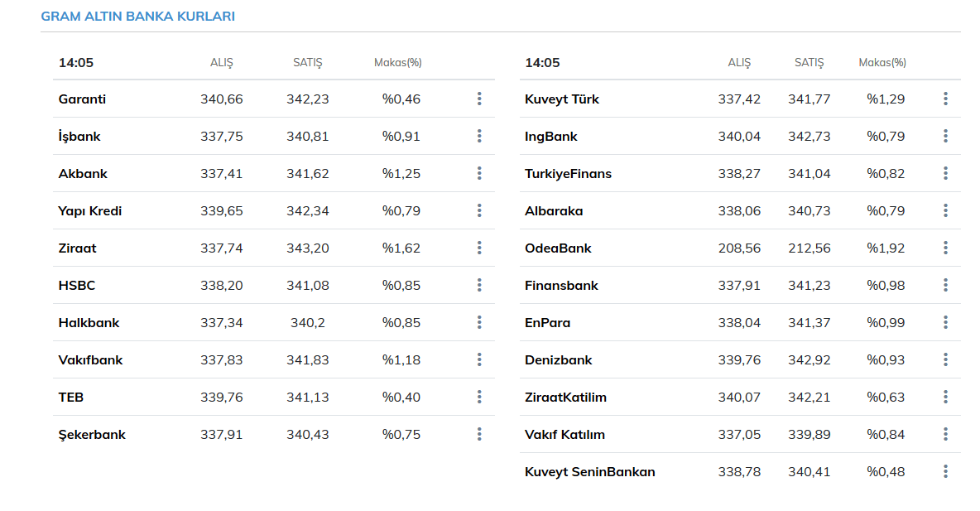
Task: Select the ZiraatKatilim bank name
Action: click(x=565, y=398)
